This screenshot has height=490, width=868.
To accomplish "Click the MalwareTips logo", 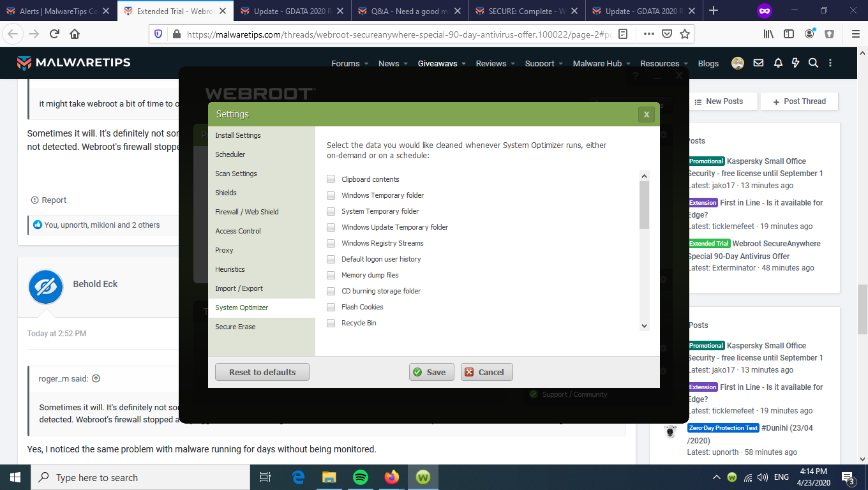I will (73, 63).
